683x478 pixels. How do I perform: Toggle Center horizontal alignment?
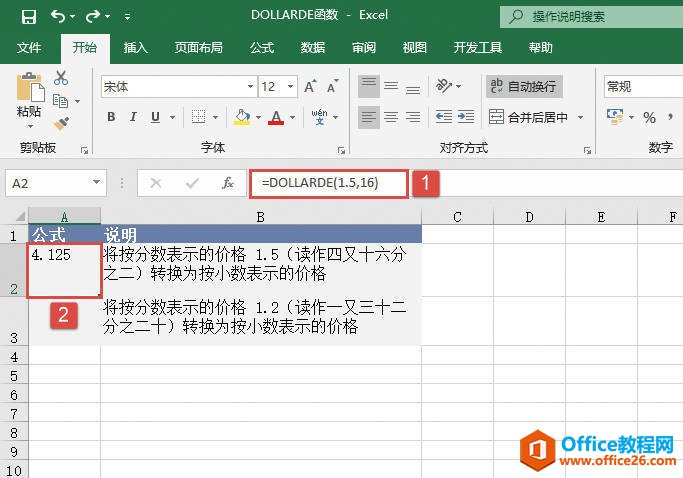tap(391, 117)
